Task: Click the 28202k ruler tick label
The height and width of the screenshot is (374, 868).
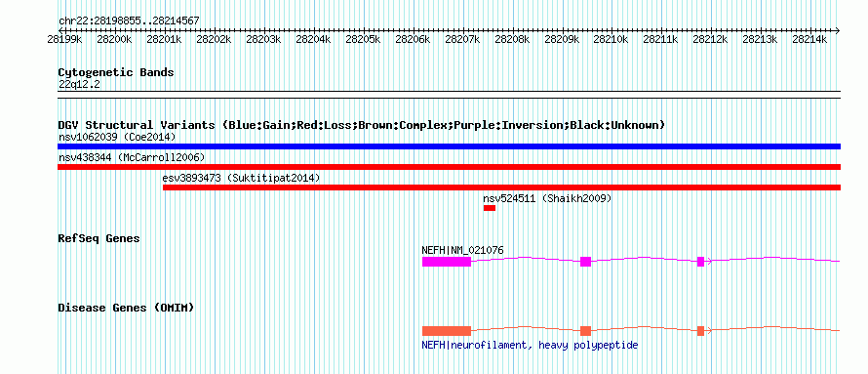Action: coord(215,39)
